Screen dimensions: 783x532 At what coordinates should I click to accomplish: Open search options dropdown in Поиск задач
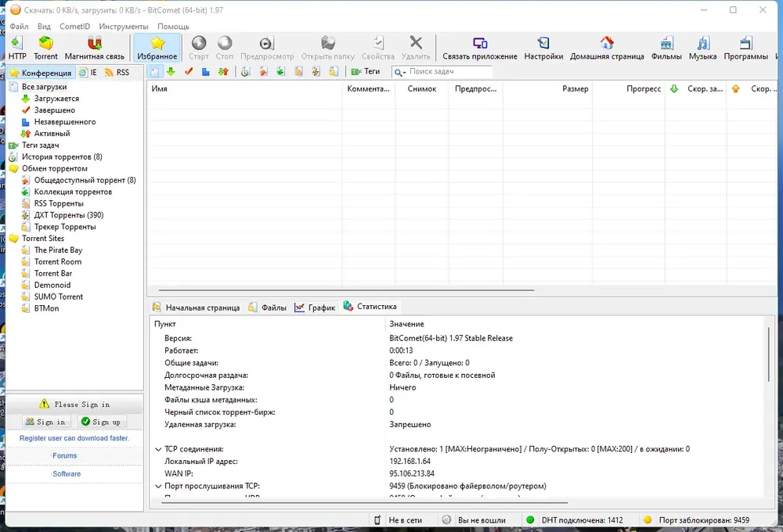point(400,72)
